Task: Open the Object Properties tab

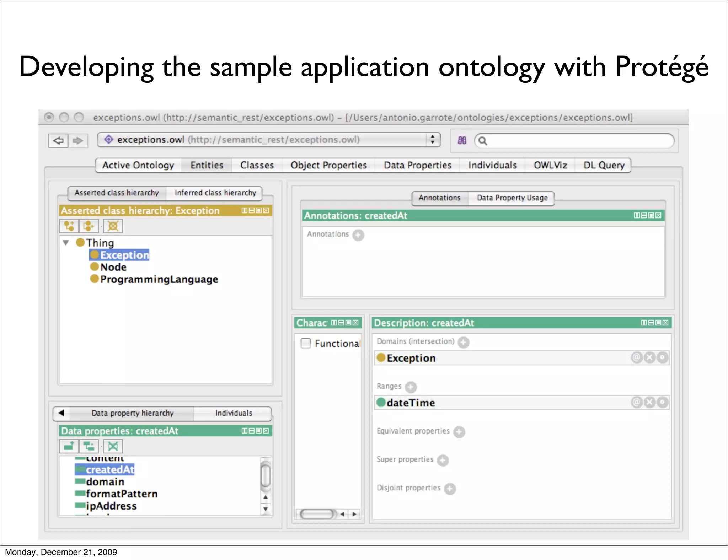Action: (x=329, y=165)
